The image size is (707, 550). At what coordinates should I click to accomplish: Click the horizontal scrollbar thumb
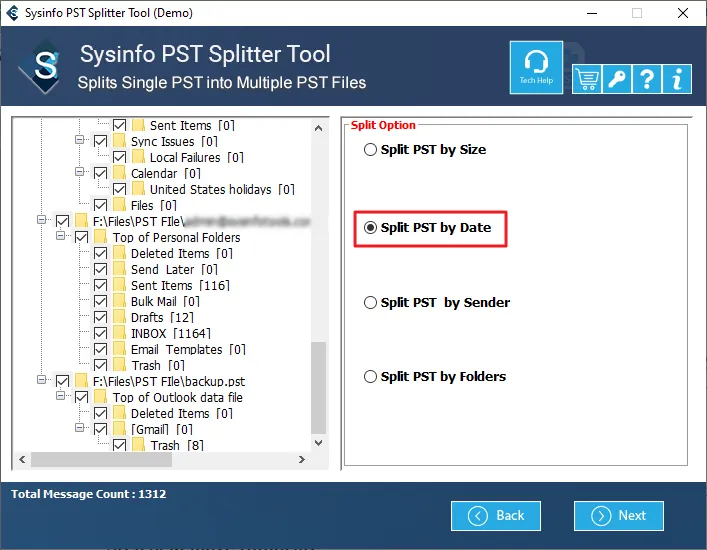coord(101,459)
